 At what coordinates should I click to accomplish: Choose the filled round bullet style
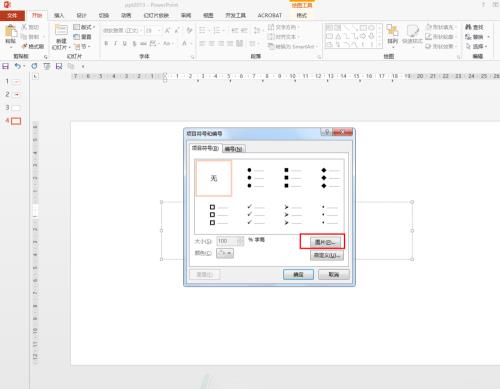[256, 178]
